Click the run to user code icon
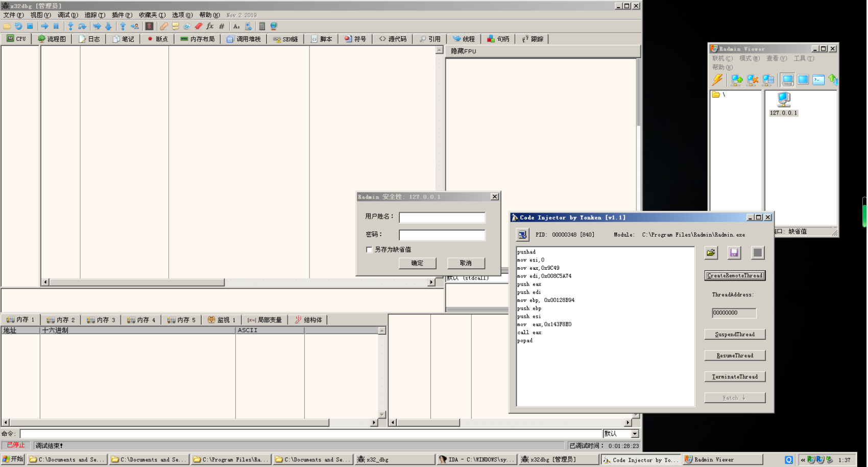The width and height of the screenshot is (868, 467). (x=135, y=26)
